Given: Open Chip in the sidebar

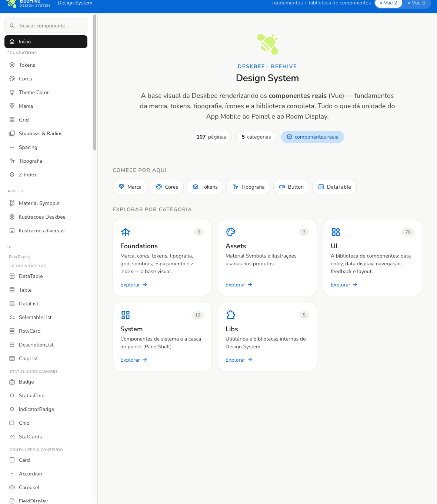Looking at the screenshot, I should point(46,423).
